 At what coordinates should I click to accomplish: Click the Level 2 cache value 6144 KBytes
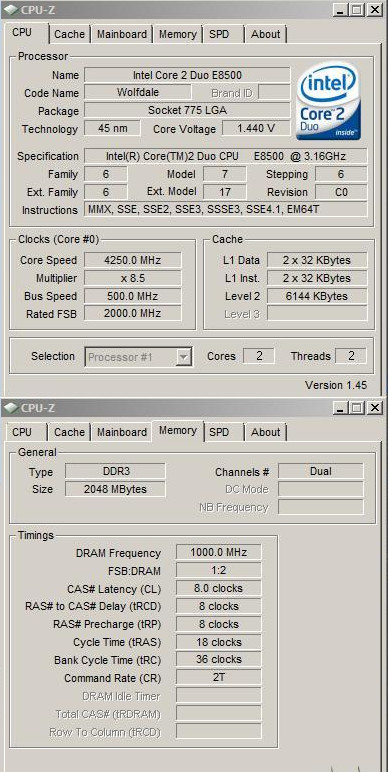tap(317, 296)
